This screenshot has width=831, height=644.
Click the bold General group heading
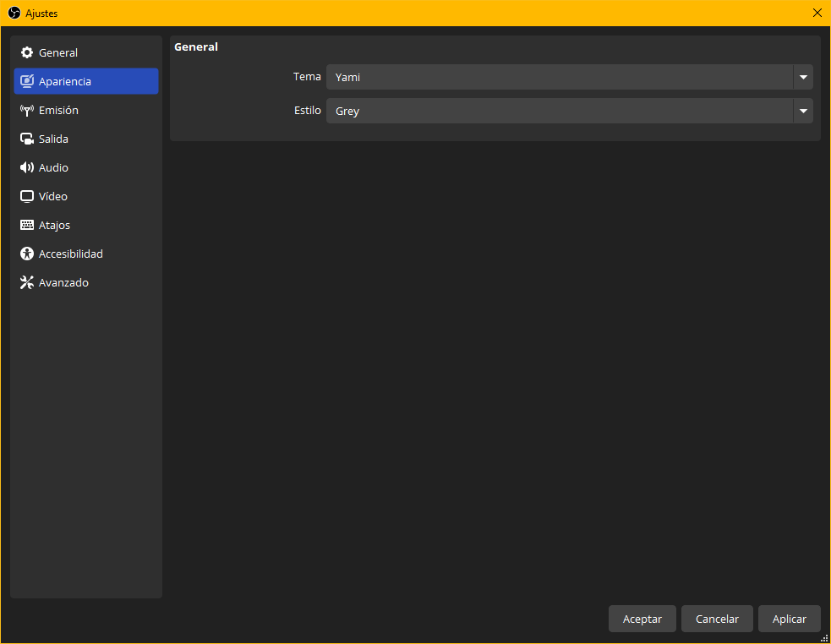point(196,46)
